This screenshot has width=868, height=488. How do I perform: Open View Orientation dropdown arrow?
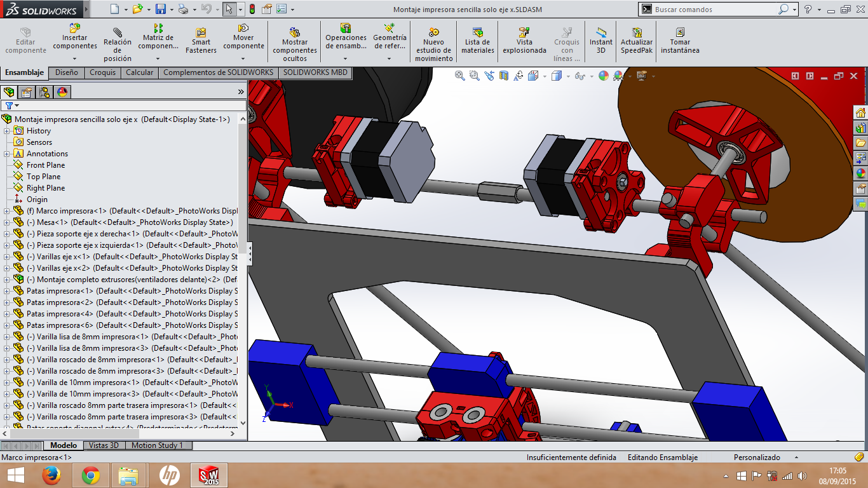point(545,76)
